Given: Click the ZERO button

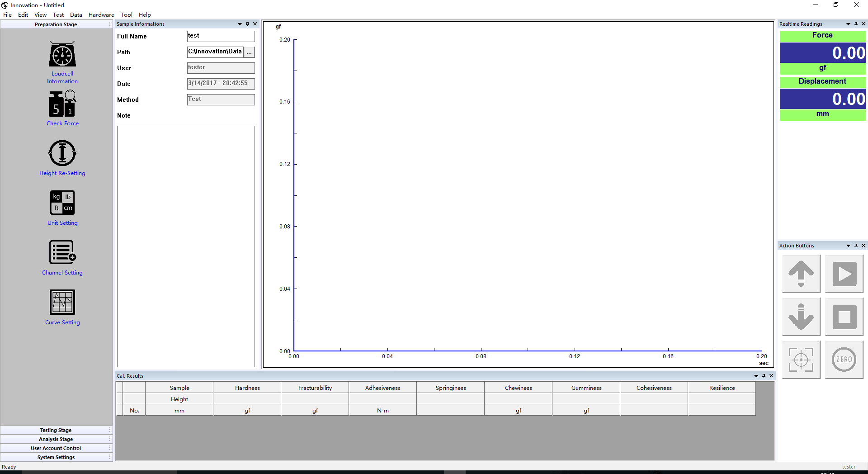Looking at the screenshot, I should (844, 360).
